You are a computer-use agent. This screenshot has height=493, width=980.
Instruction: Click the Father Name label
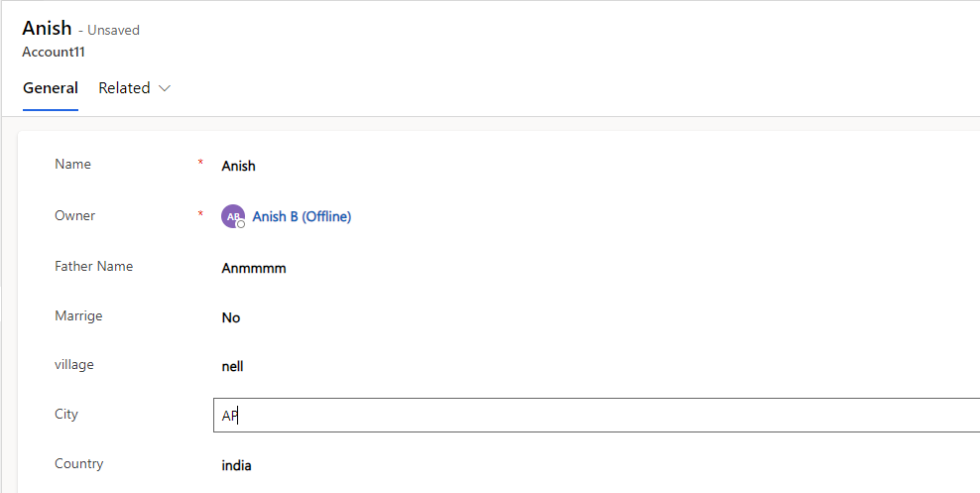(x=94, y=266)
